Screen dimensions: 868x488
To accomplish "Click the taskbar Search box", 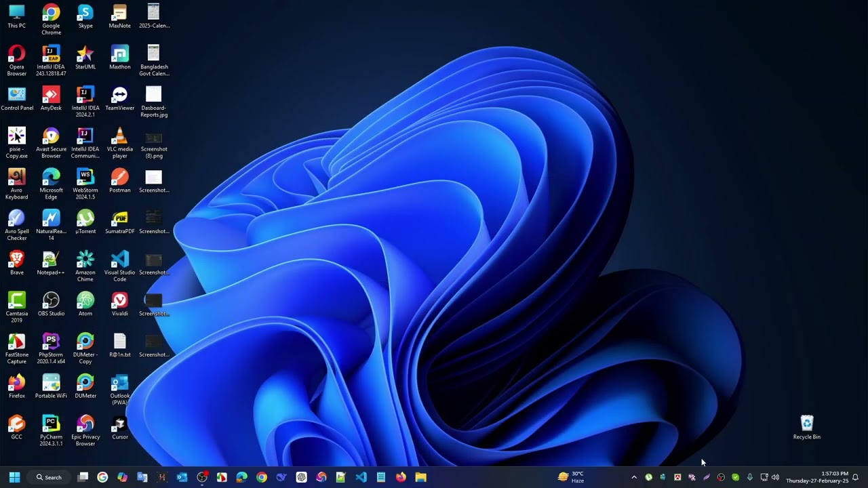I will click(x=49, y=477).
